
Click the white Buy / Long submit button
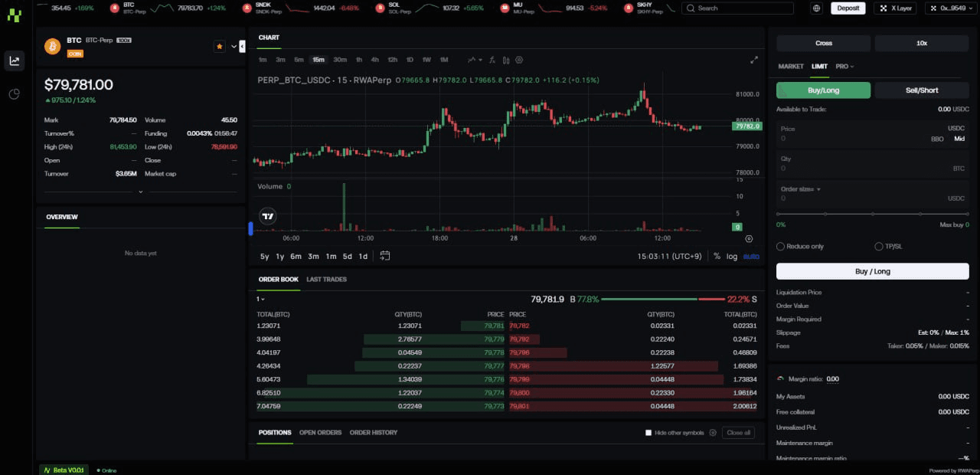click(873, 271)
